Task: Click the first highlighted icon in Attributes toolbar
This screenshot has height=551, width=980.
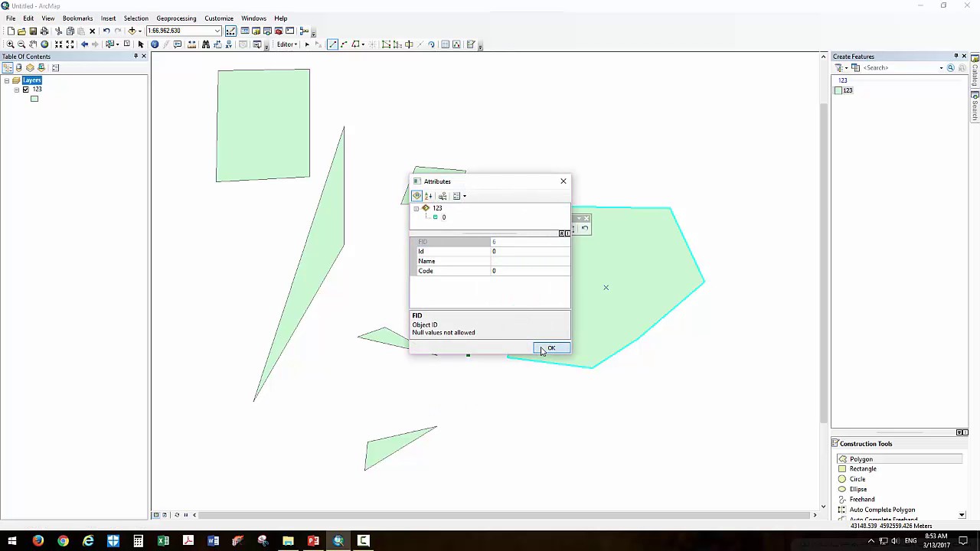Action: click(x=416, y=196)
